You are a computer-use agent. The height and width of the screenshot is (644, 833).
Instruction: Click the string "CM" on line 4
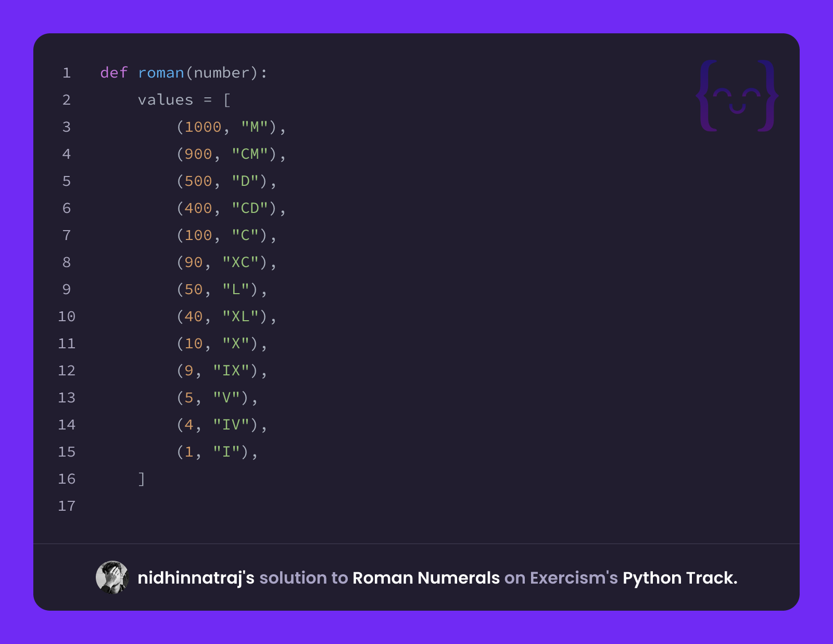(x=250, y=154)
